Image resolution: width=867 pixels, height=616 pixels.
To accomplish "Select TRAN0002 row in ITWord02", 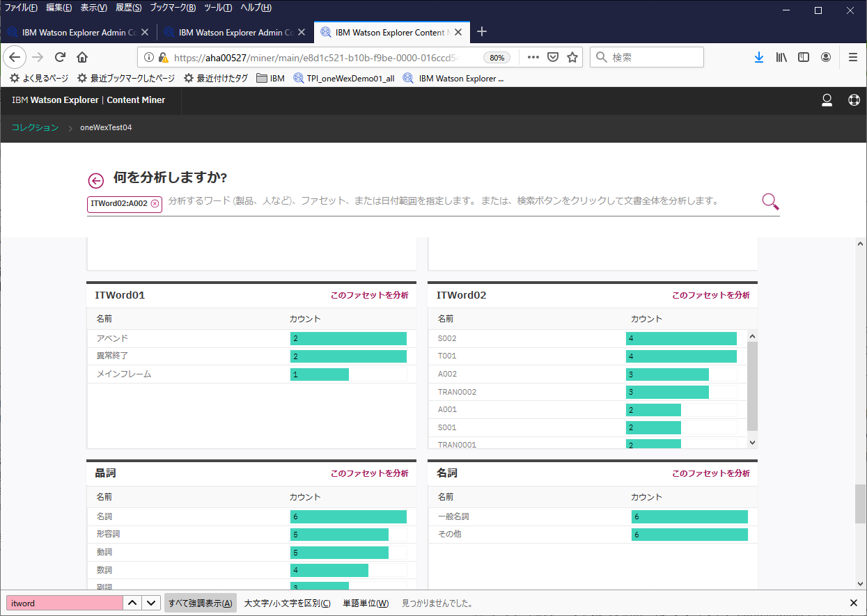I will 588,392.
